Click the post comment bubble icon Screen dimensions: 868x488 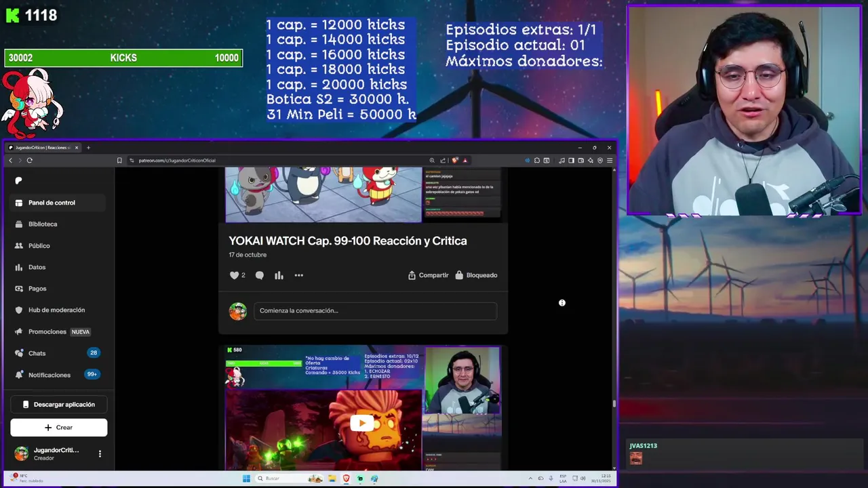tap(260, 275)
